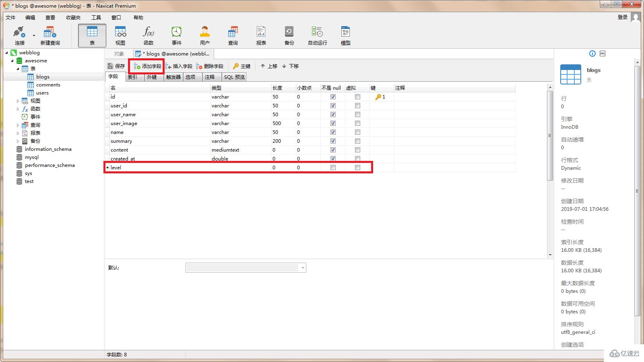Open the 查看 menu

click(50, 17)
